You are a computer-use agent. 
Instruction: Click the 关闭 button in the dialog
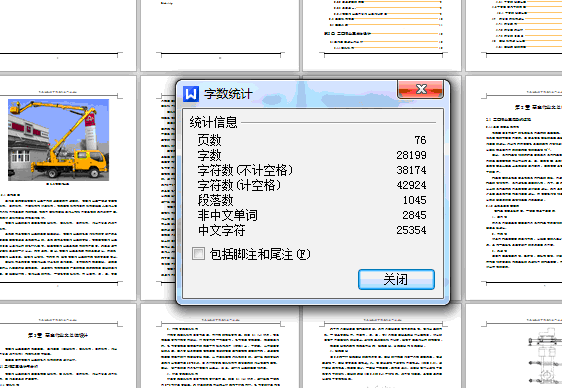396,279
